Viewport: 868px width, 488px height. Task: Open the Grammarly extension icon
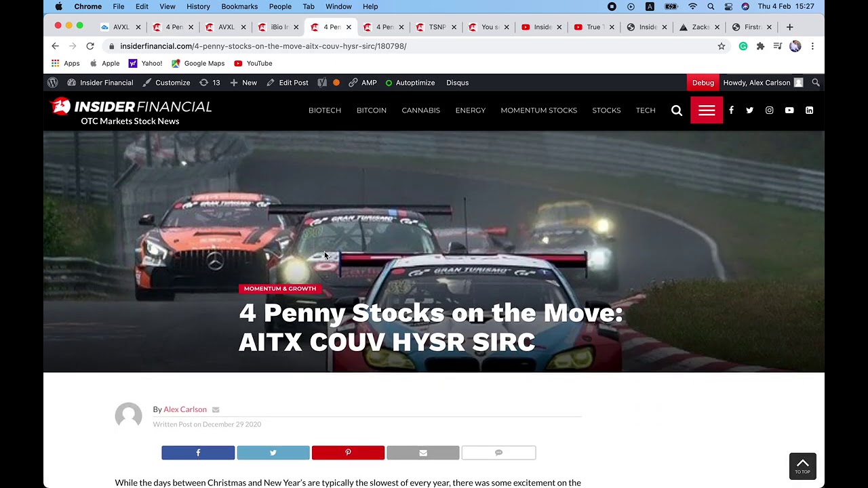(743, 46)
